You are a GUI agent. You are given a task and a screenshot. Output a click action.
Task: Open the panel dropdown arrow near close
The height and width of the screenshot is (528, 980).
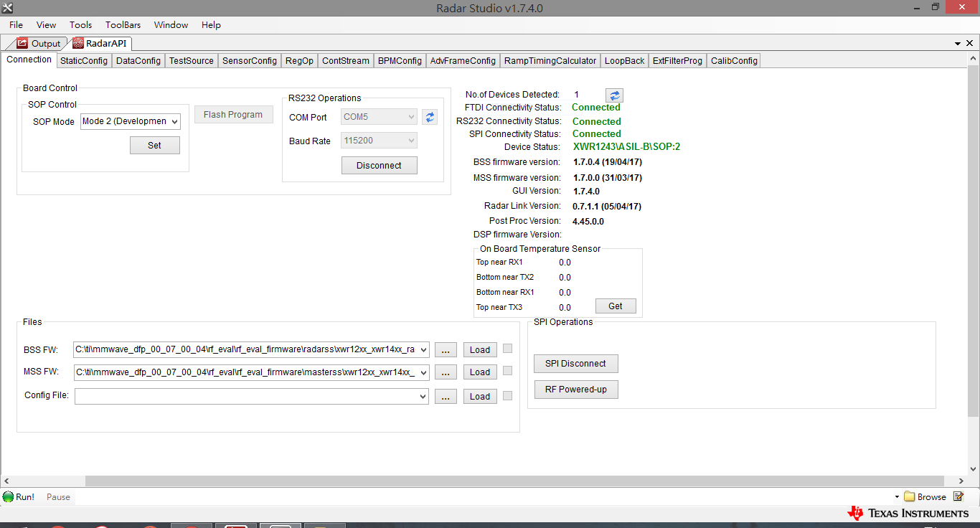pyautogui.click(x=958, y=44)
